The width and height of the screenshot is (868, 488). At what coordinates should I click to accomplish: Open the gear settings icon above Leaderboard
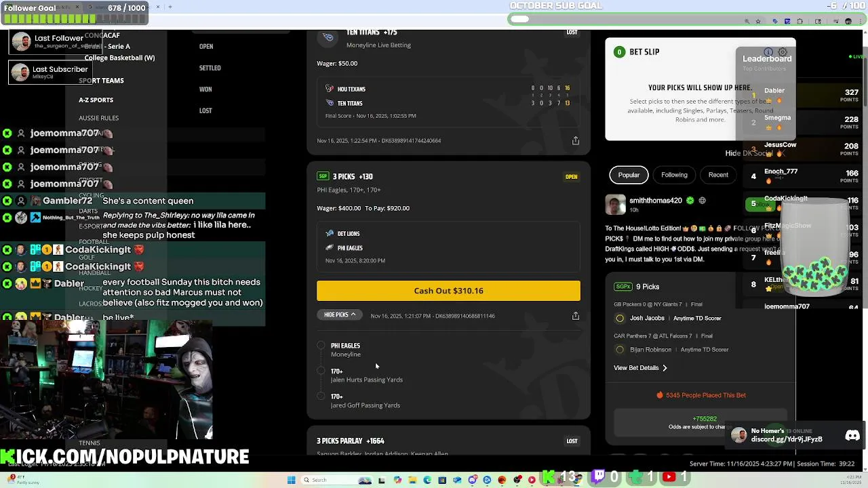point(783,52)
